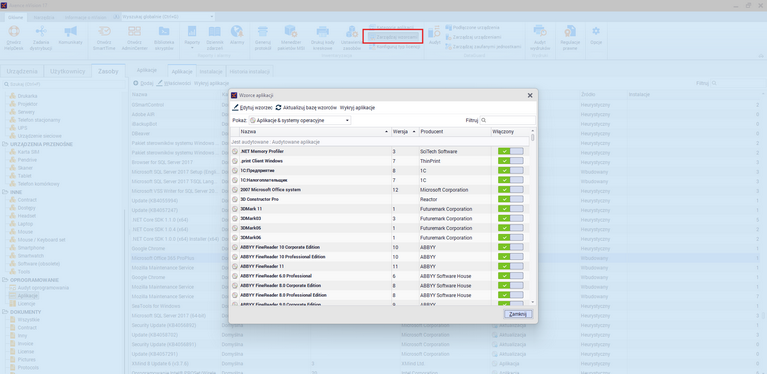Screen dimensions: 767x374
Task: Click the Biblioteka skryptów ribbon icon
Action: click(164, 32)
